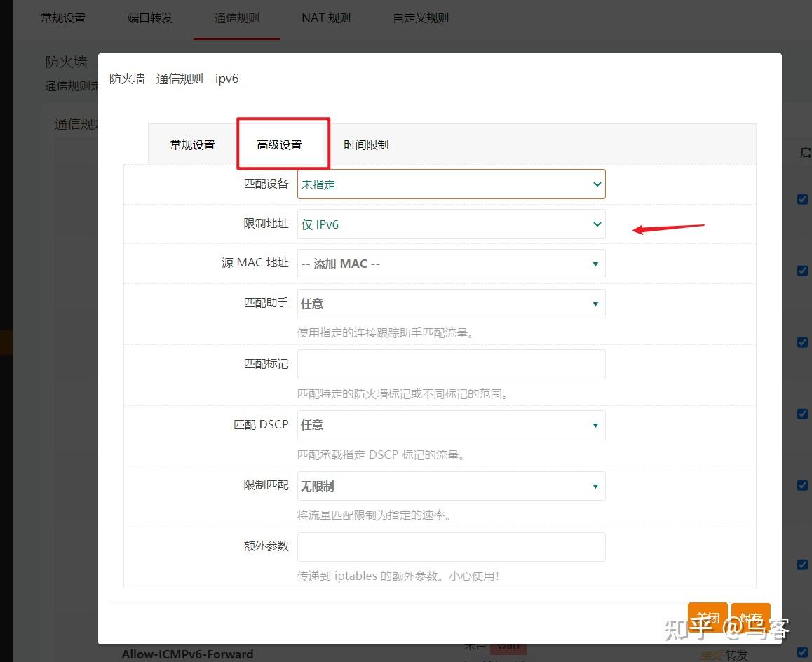This screenshot has width=812, height=662.
Task: Open the 通信规则 page
Action: [236, 18]
